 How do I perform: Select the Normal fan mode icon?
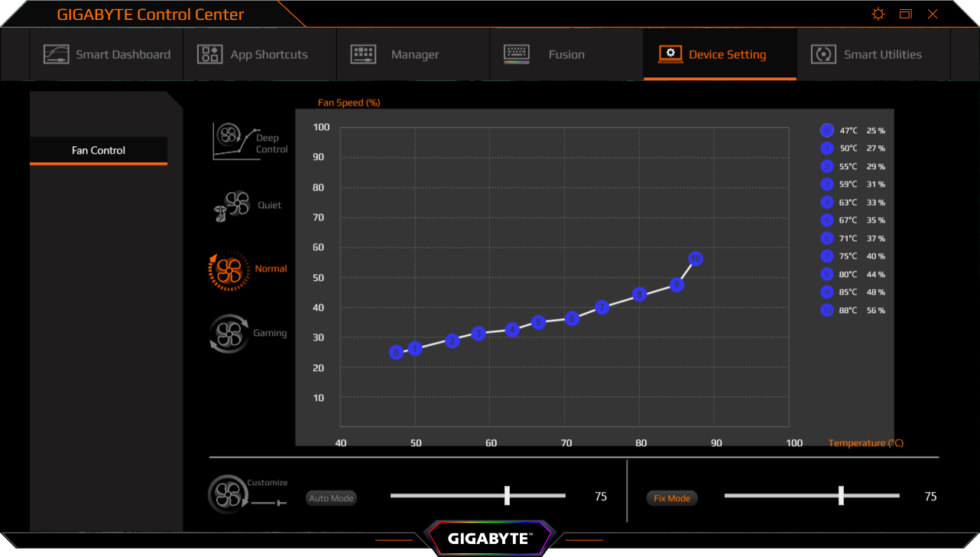[x=229, y=269]
